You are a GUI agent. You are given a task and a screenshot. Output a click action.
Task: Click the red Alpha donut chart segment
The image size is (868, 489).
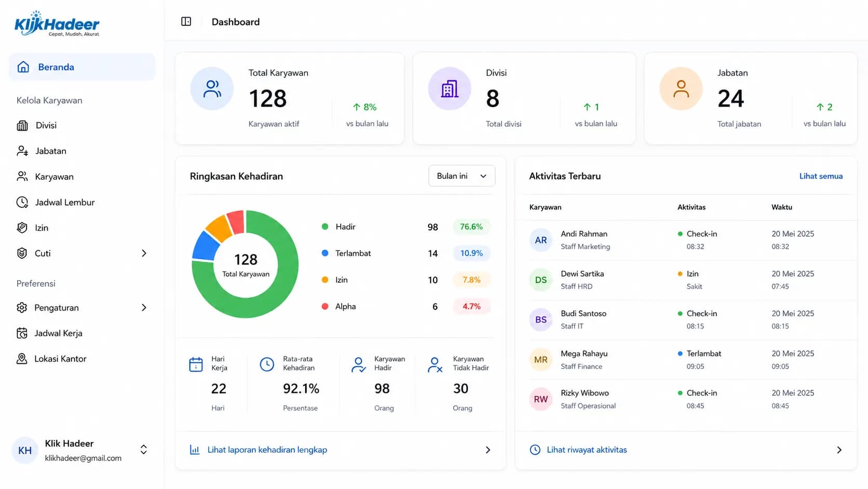(x=236, y=222)
